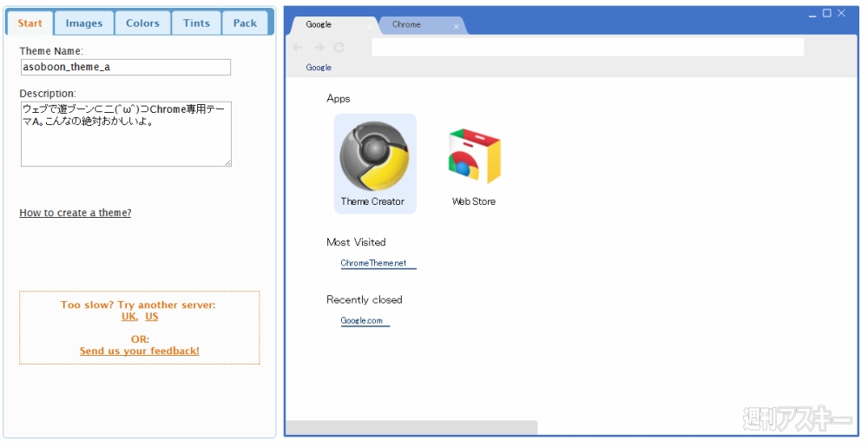Click the reload icon in preview browser
This screenshot has height=447, width=868.
[x=339, y=48]
